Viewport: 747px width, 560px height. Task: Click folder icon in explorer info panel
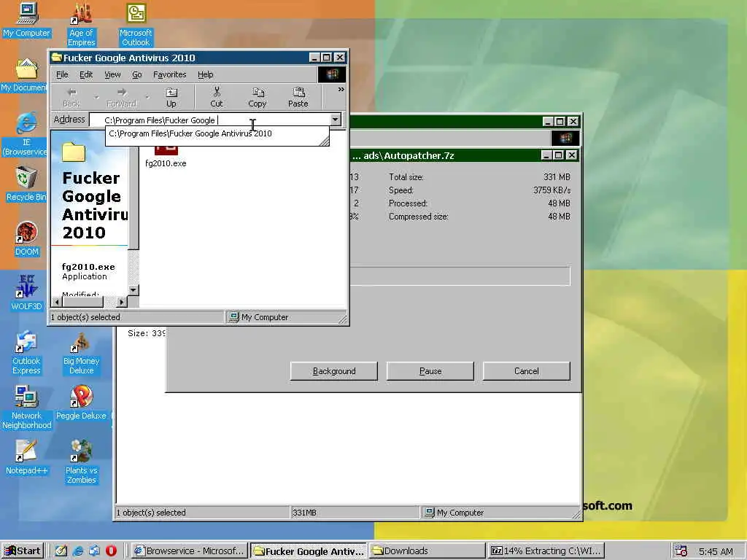point(74,152)
